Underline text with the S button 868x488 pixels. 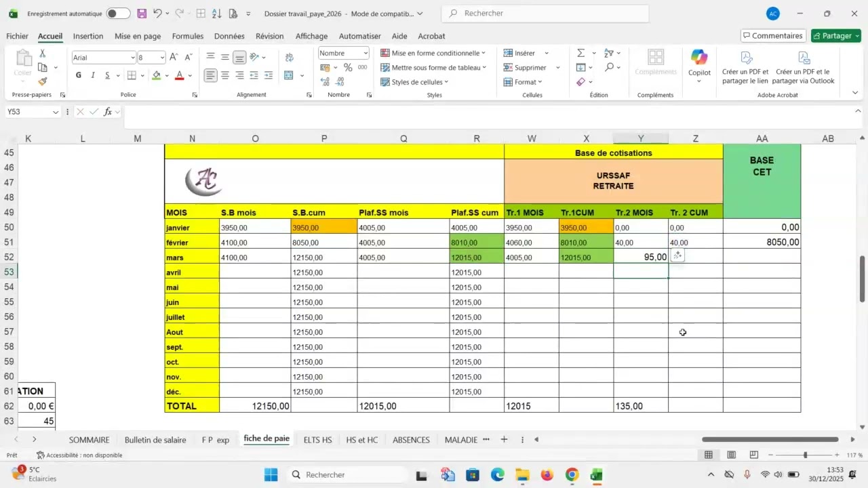(107, 75)
